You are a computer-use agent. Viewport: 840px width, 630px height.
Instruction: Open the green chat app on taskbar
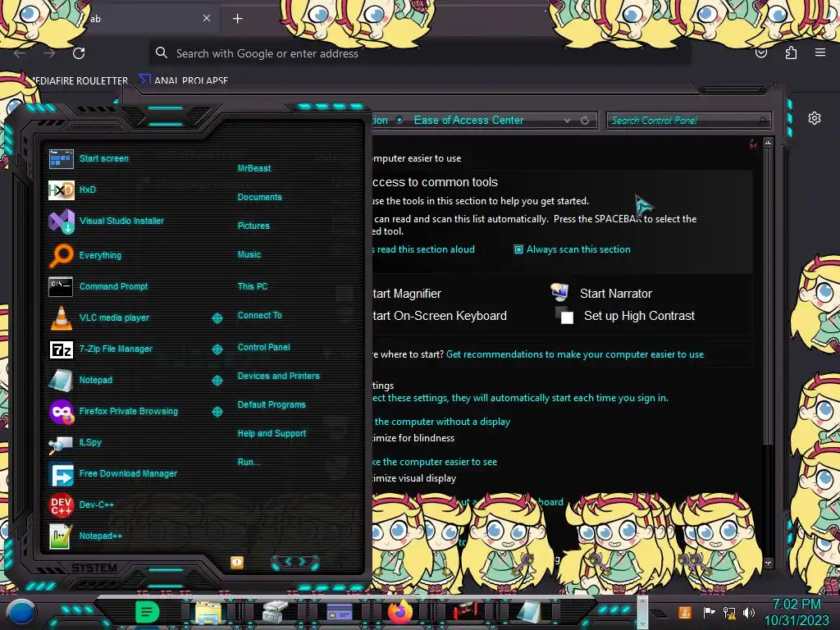click(147, 612)
